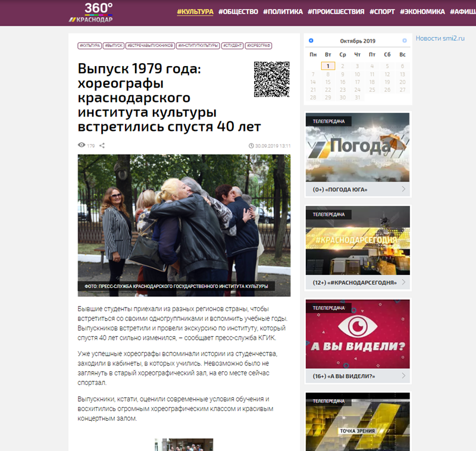
Task: Open (12+) «#КРАСНОДАРСЕГОДНЯ» link
Action: tap(355, 283)
